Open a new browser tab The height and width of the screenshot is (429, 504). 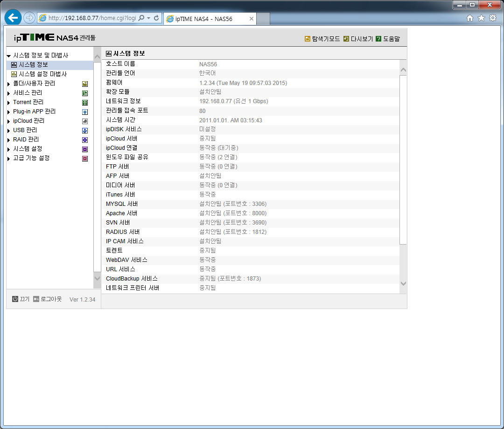pos(263,19)
